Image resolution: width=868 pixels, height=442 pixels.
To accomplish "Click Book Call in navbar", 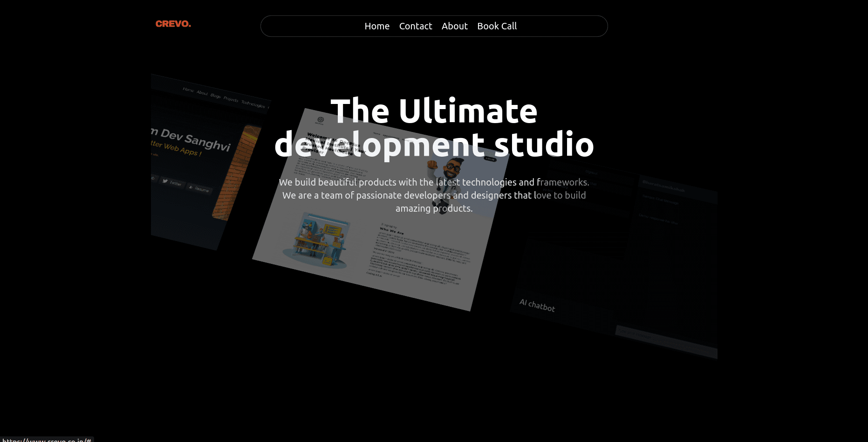I will pyautogui.click(x=497, y=26).
